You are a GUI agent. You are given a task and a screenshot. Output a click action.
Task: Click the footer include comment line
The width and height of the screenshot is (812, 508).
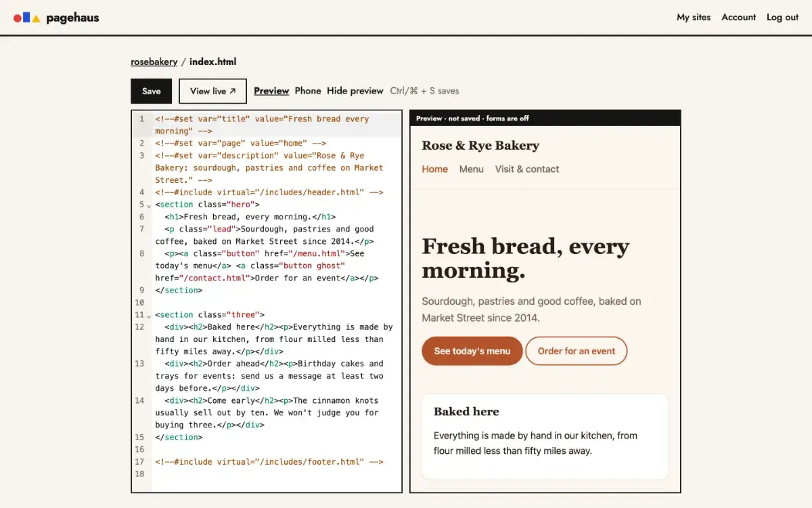click(269, 462)
